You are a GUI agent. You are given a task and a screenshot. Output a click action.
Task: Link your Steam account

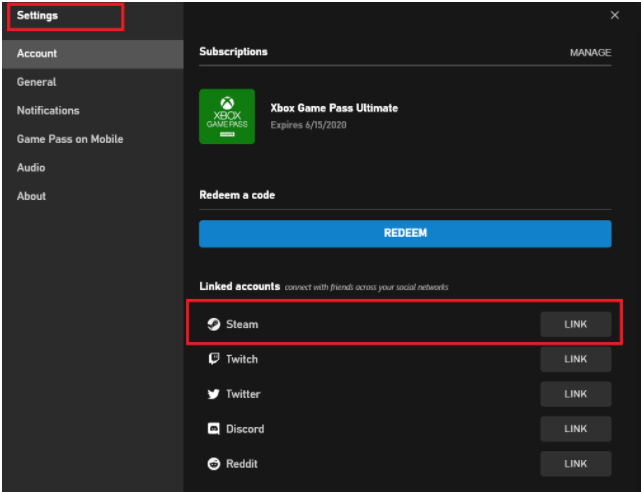tap(576, 324)
